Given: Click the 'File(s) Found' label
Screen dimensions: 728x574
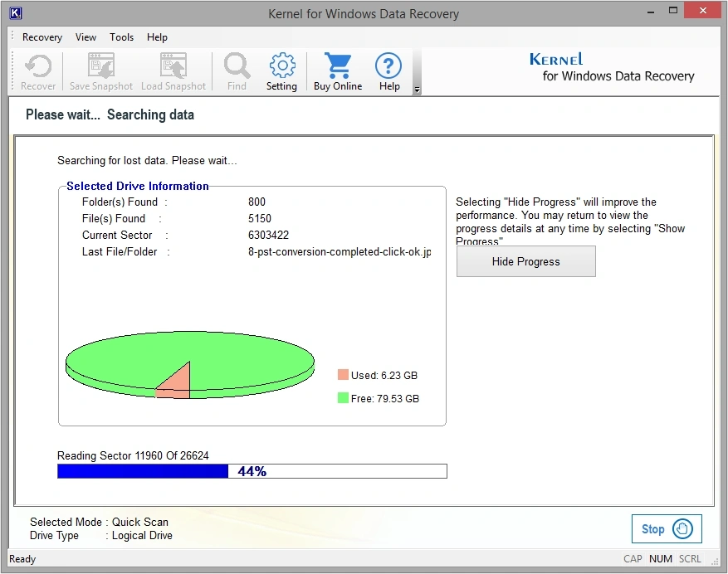Looking at the screenshot, I should (x=114, y=218).
